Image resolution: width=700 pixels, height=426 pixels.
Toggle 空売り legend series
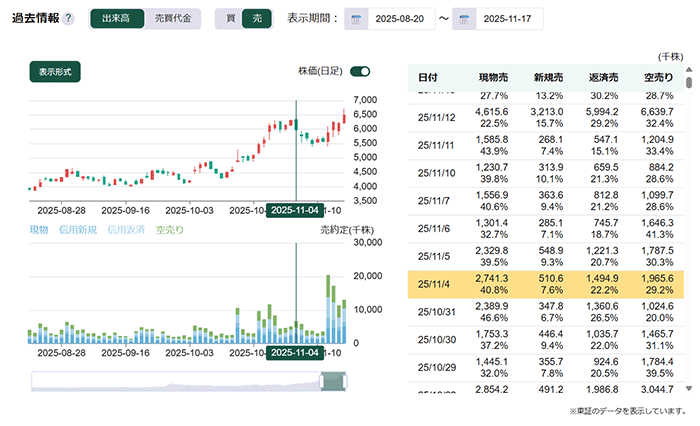(170, 230)
